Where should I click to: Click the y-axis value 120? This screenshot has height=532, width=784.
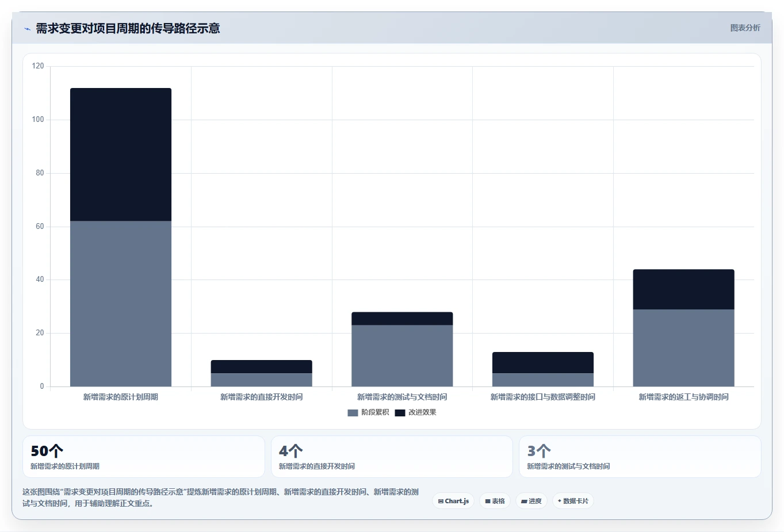38,66
